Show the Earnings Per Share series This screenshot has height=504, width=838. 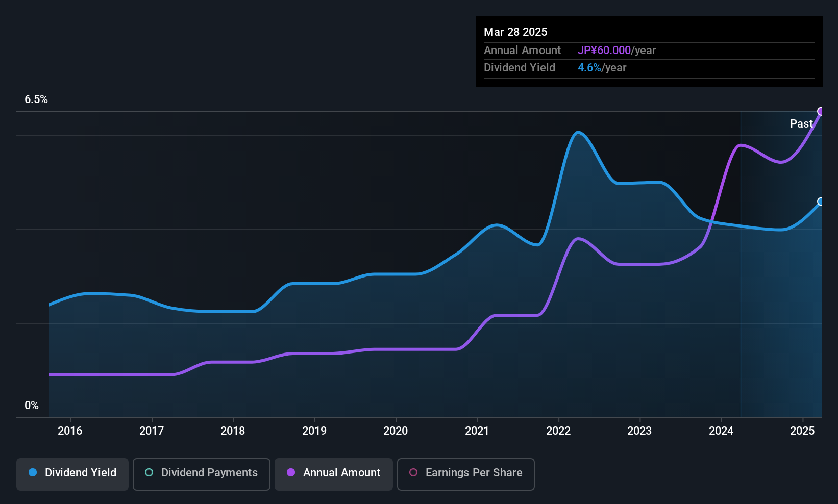coord(465,474)
